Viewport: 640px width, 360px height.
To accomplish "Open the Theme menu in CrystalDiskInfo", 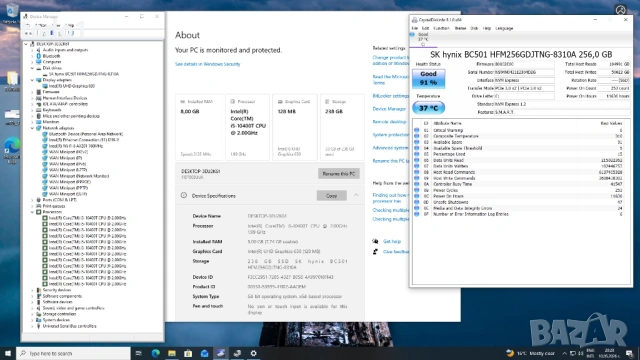I will 460,28.
